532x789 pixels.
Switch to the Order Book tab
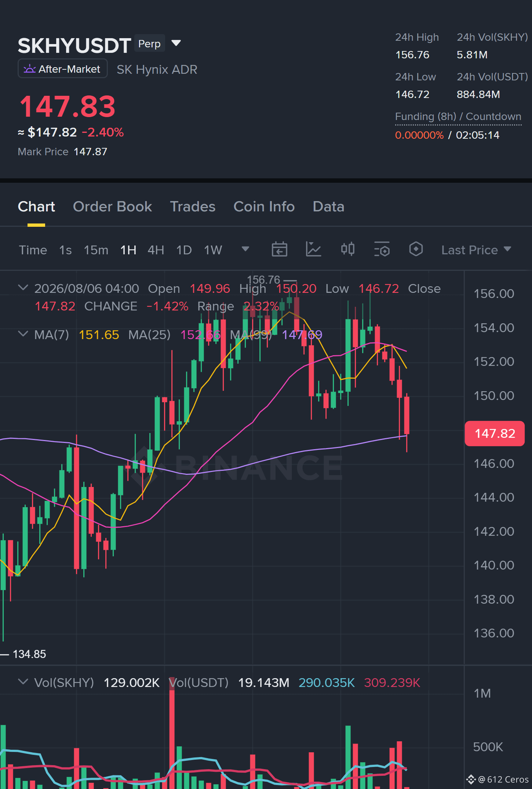pyautogui.click(x=112, y=207)
